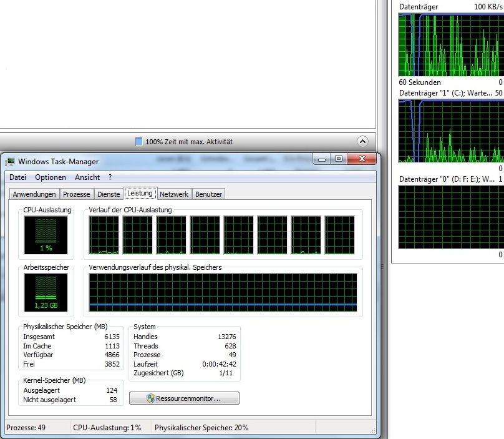Viewport: 504px width, 439px height.
Task: Close the Windows Task-Manager window
Action: click(362, 159)
